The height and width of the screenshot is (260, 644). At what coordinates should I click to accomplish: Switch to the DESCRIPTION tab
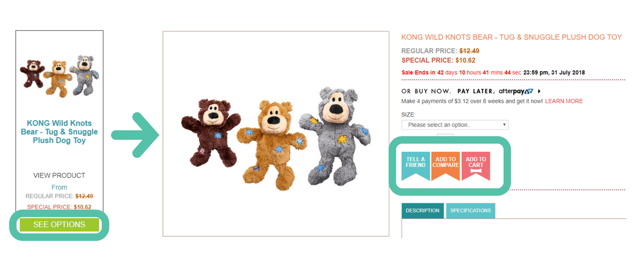(x=423, y=210)
